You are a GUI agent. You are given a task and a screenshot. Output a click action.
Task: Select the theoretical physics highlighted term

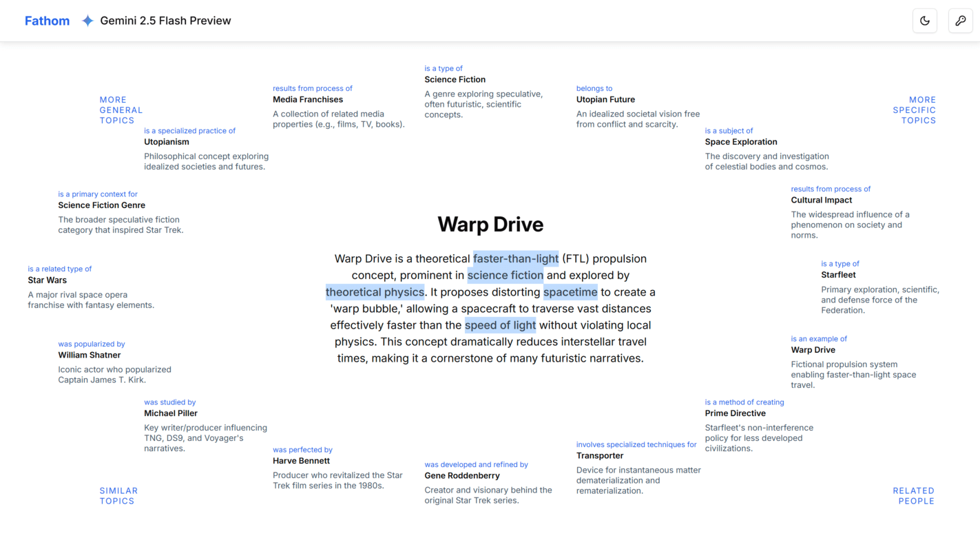coord(375,292)
